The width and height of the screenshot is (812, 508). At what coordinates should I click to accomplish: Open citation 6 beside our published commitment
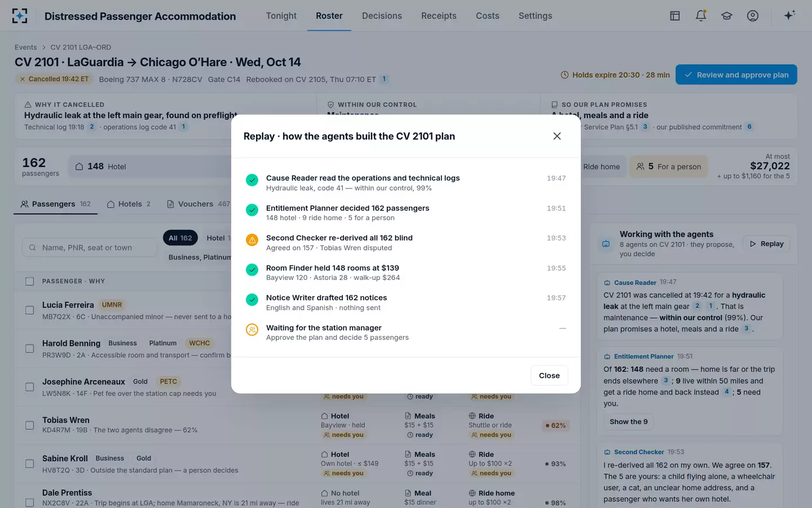coord(749,127)
